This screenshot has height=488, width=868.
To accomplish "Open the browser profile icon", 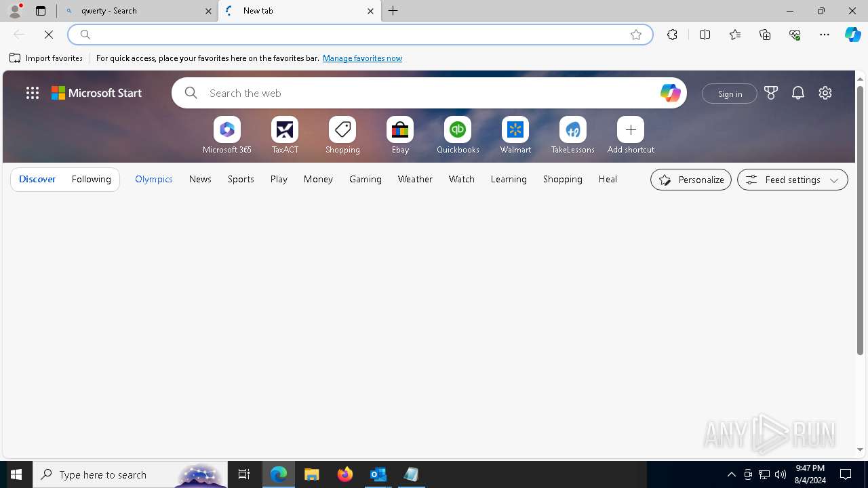I will [15, 11].
